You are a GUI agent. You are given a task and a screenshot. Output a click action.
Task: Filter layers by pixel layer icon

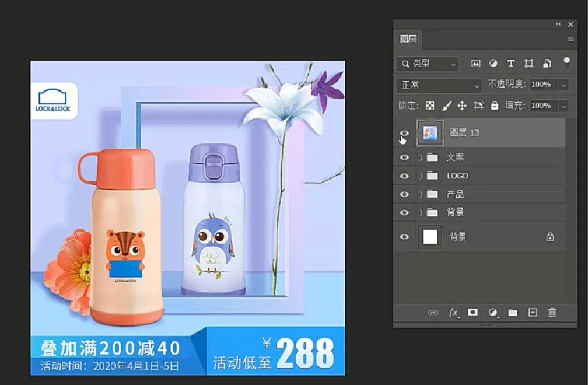(475, 64)
